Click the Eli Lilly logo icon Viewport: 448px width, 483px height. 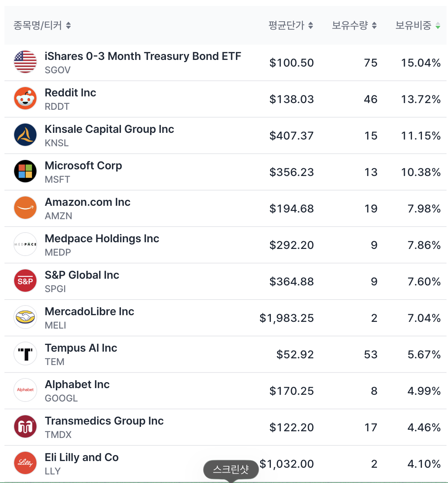pyautogui.click(x=25, y=463)
